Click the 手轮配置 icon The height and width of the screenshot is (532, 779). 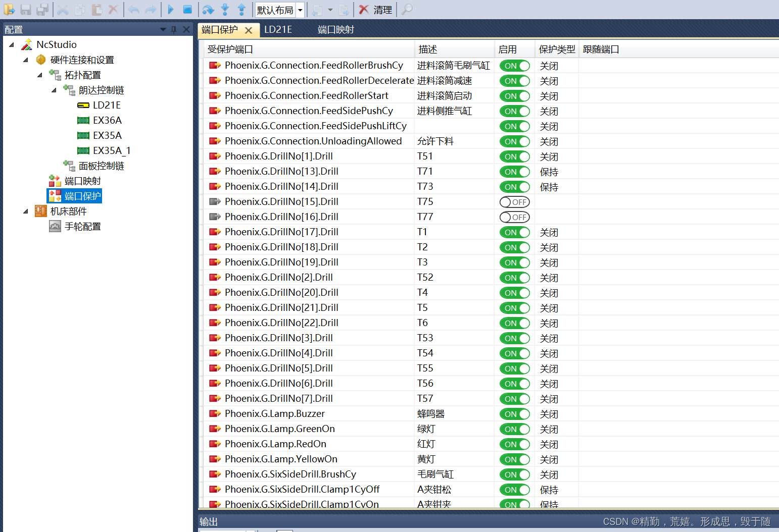[x=55, y=226]
